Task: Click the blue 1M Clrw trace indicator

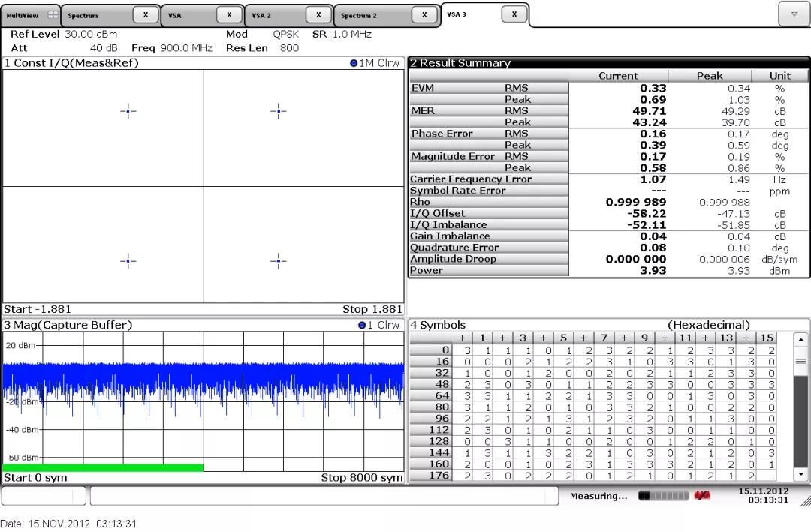Action: pyautogui.click(x=354, y=63)
